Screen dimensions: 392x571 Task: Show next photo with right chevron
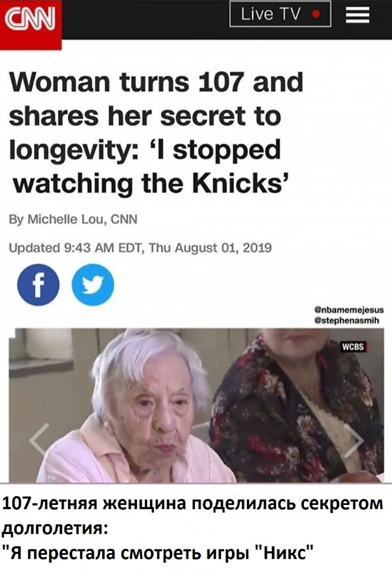point(353,440)
